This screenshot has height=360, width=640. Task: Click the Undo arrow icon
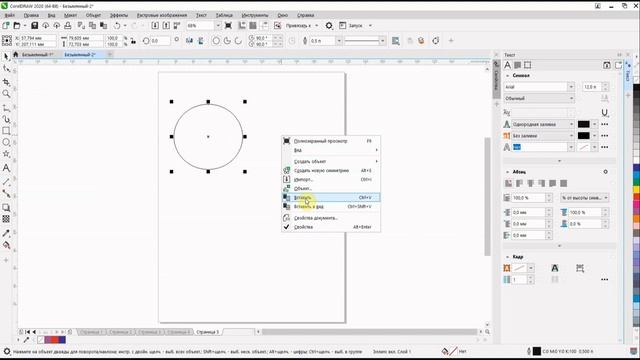tap(117, 26)
